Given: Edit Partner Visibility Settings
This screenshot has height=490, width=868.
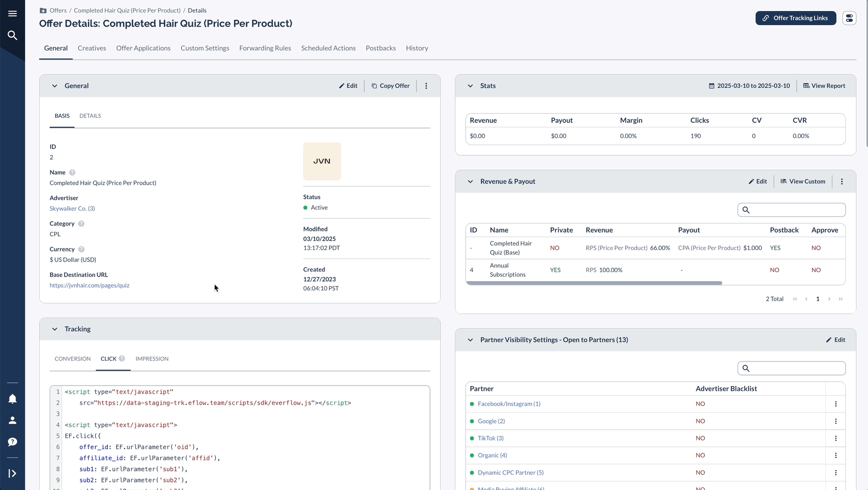Looking at the screenshot, I should pyautogui.click(x=835, y=340).
